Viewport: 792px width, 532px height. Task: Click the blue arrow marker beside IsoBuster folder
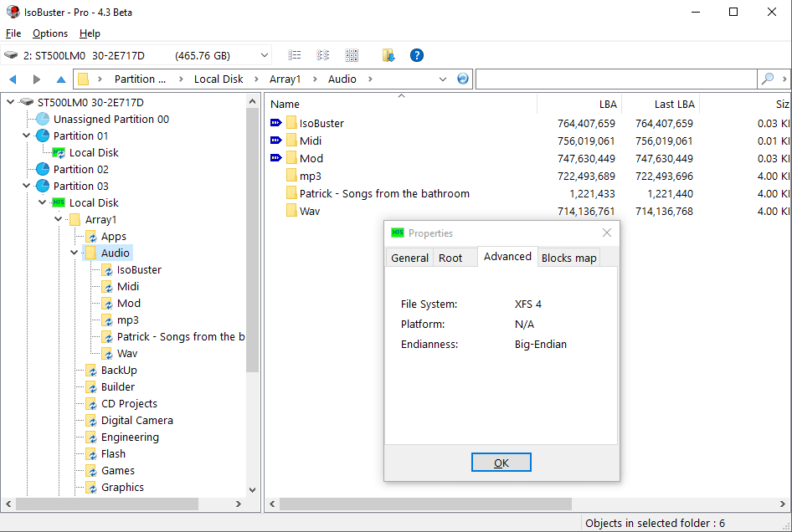pyautogui.click(x=275, y=123)
